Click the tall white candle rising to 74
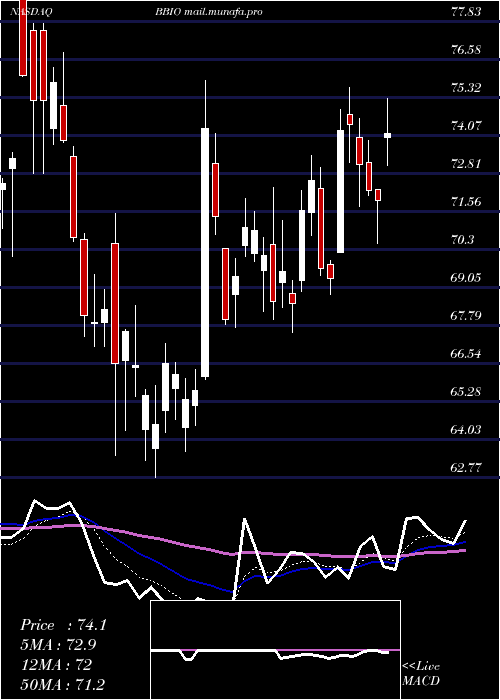 205,253
